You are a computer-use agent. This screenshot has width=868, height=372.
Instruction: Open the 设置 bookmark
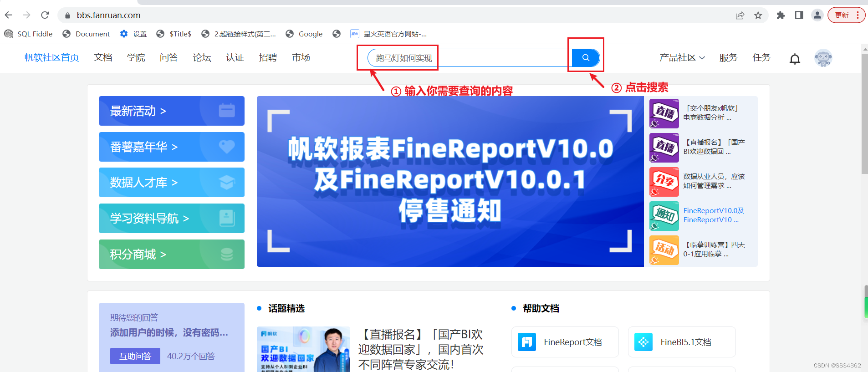pyautogui.click(x=133, y=34)
